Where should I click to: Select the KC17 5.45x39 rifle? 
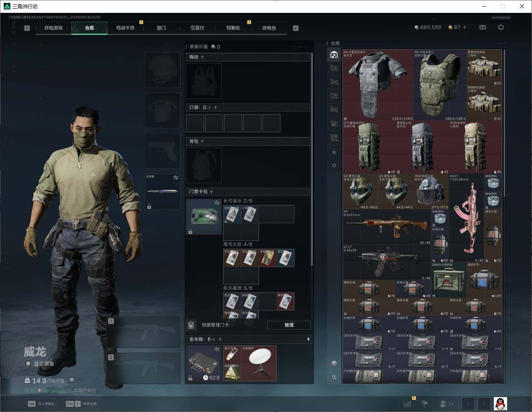387,262
